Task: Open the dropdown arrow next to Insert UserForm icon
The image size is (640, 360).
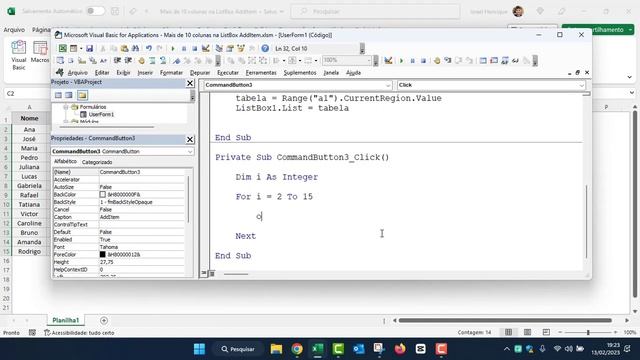Action: pyautogui.click(x=81, y=49)
